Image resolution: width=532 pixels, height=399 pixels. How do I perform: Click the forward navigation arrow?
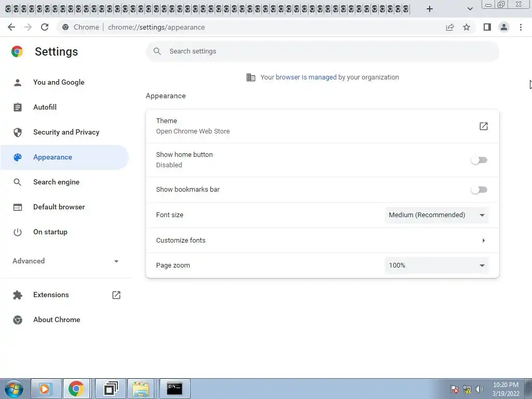(x=28, y=27)
